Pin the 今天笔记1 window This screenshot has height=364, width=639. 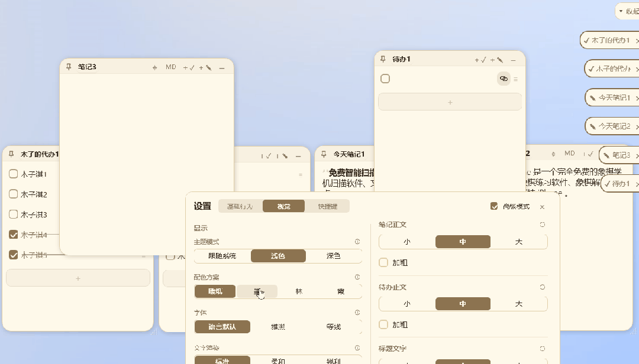[x=324, y=154]
